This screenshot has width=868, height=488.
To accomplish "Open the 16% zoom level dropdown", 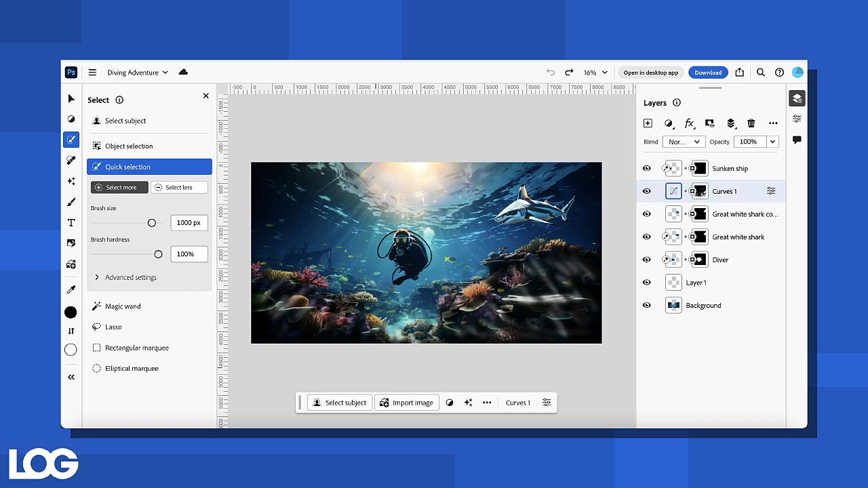I will pos(596,73).
